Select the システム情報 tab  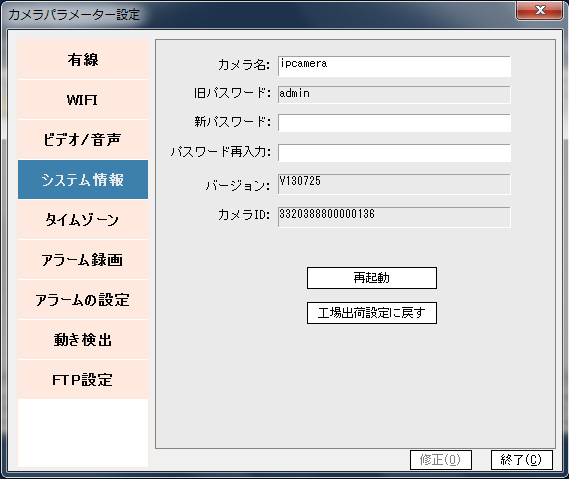83,180
